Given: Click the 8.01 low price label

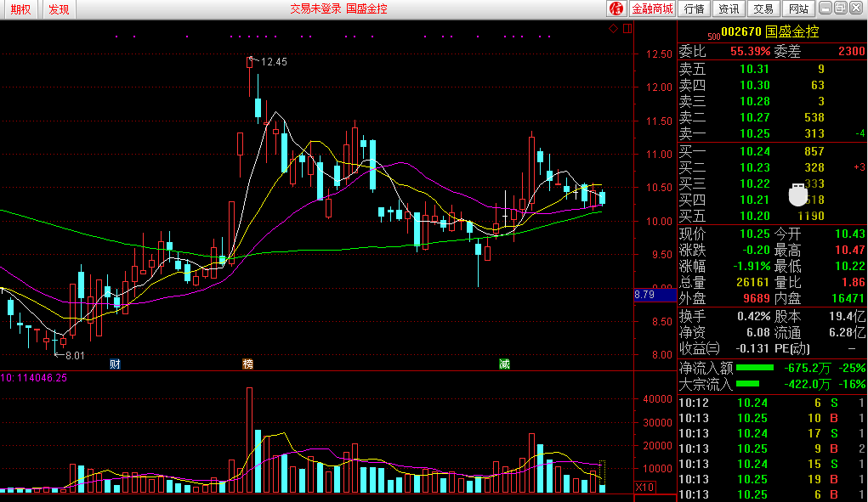Looking at the screenshot, I should 75,356.
